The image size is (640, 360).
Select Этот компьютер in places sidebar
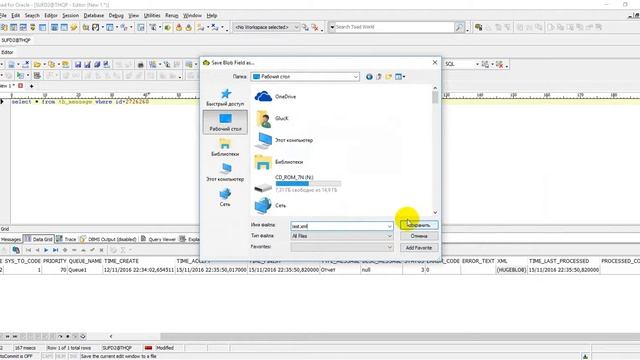point(225,172)
